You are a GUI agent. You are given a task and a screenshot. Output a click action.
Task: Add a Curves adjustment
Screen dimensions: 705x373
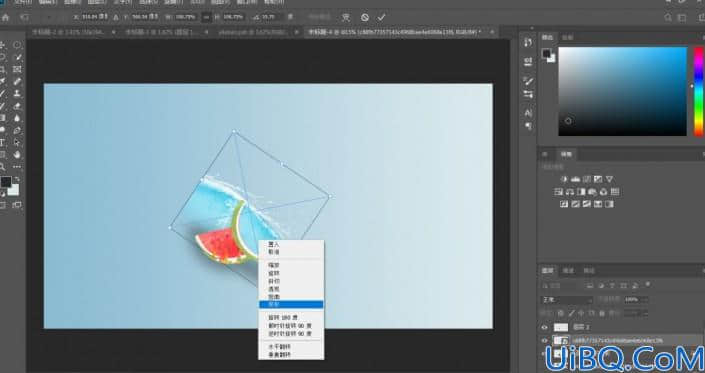tap(587, 179)
